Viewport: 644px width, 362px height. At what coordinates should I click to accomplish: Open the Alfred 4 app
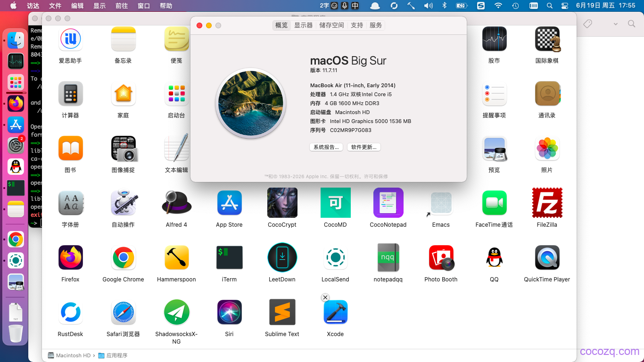pyautogui.click(x=176, y=203)
